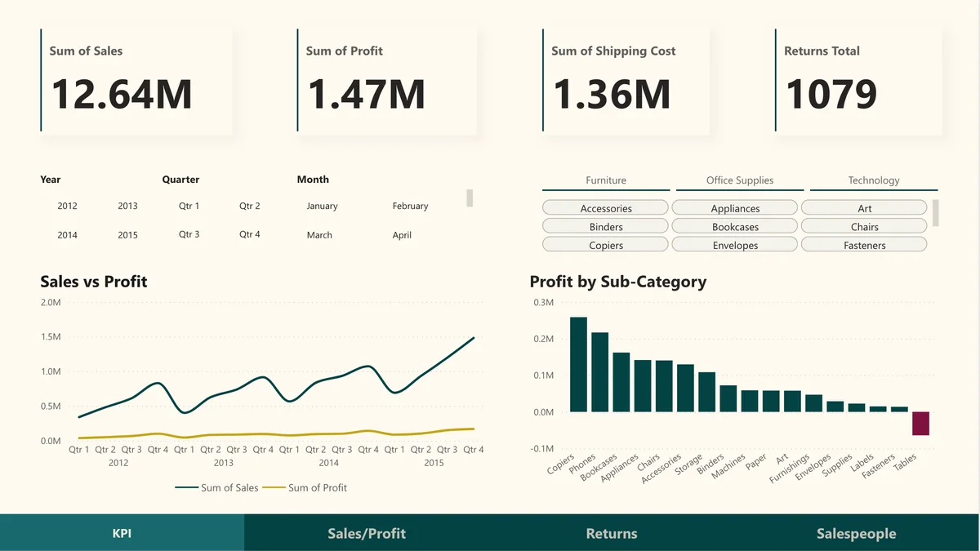Viewport: 980px width, 551px height.
Task: Filter by Accessories sub-category
Action: pyautogui.click(x=604, y=207)
